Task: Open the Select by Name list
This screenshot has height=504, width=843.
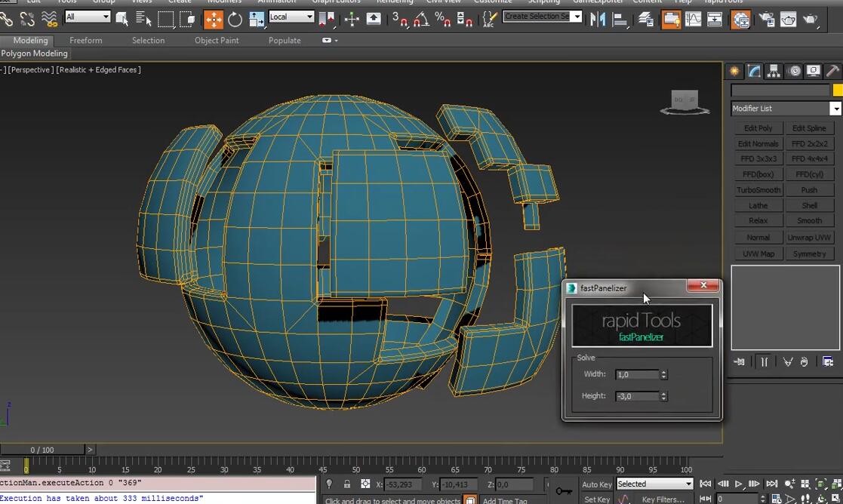Action: (x=143, y=20)
